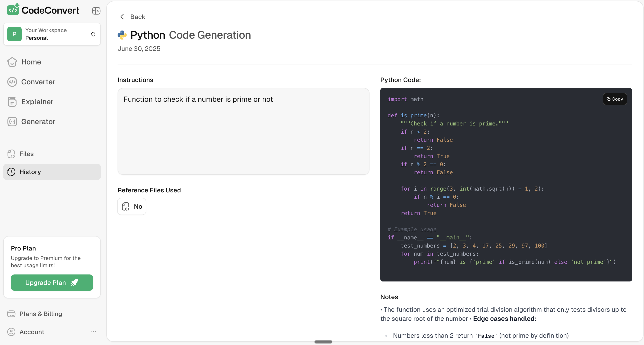
Task: Click the reference files No chip
Action: (132, 206)
